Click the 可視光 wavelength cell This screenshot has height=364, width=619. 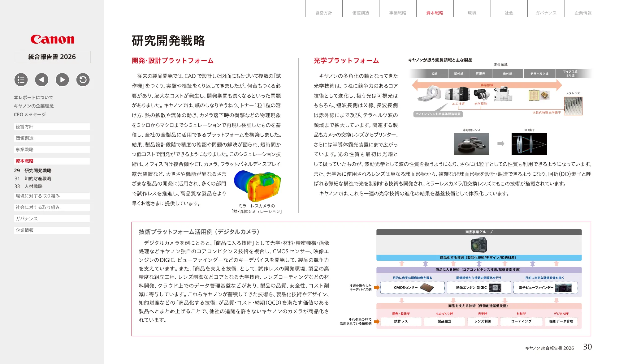(480, 74)
